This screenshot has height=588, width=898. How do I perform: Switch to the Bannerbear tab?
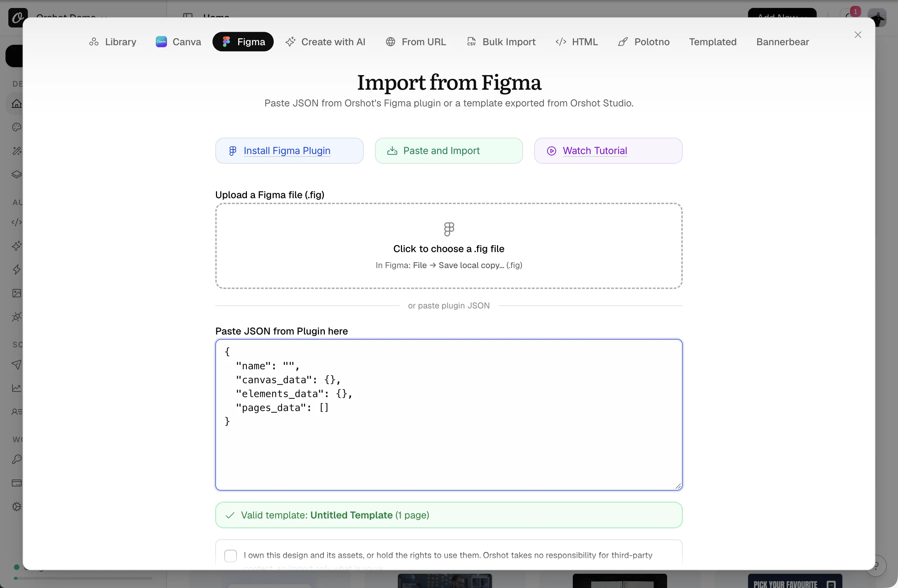click(783, 42)
